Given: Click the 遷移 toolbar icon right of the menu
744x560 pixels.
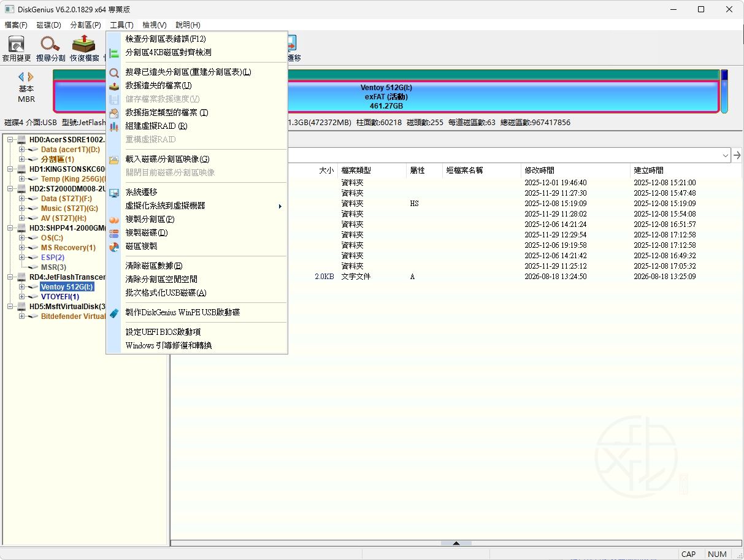Looking at the screenshot, I should pos(291,43).
